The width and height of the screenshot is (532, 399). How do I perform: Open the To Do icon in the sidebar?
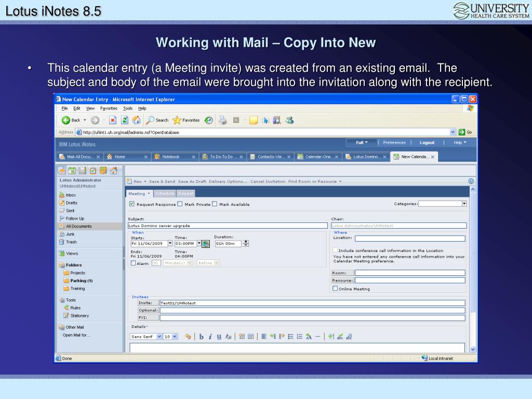coord(93,170)
